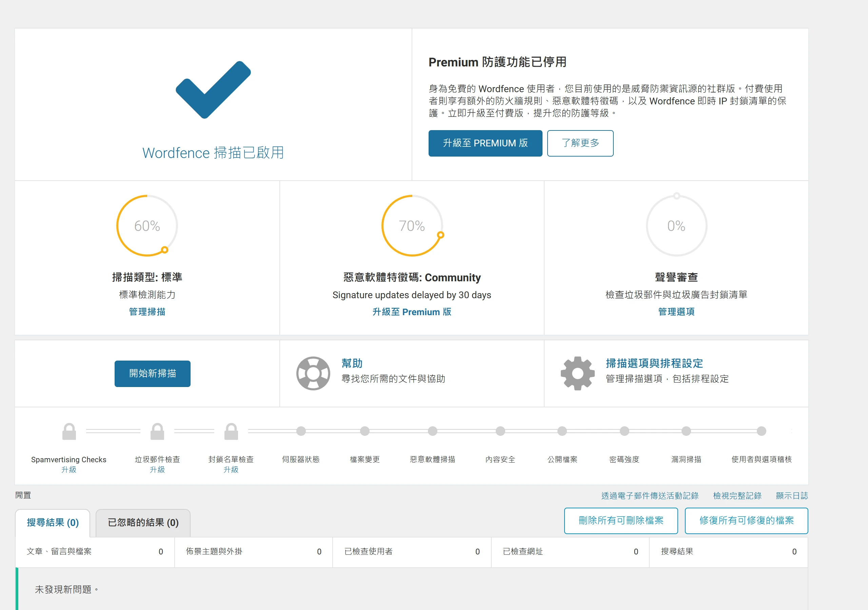This screenshot has width=868, height=610.
Task: Open 檢視完整記錄 link
Action: point(737,495)
